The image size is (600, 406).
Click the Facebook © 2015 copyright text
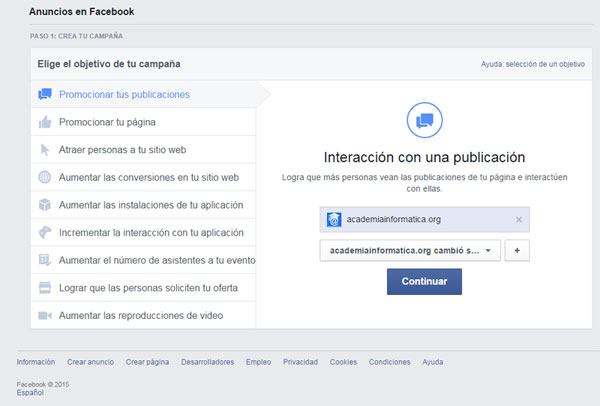point(43,384)
